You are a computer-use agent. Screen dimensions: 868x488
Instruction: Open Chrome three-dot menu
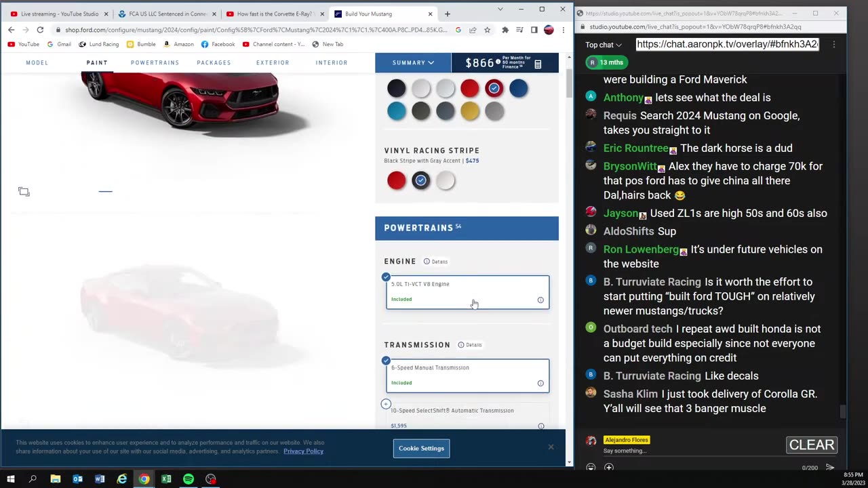563,30
